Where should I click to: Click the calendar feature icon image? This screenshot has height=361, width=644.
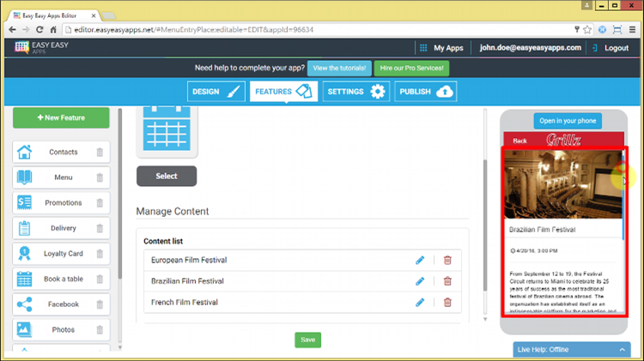coord(167,129)
